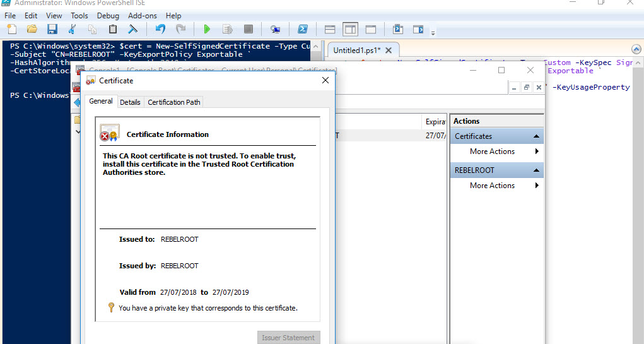Close the inner MMC child window
The width and height of the screenshot is (644, 344).
(x=539, y=88)
